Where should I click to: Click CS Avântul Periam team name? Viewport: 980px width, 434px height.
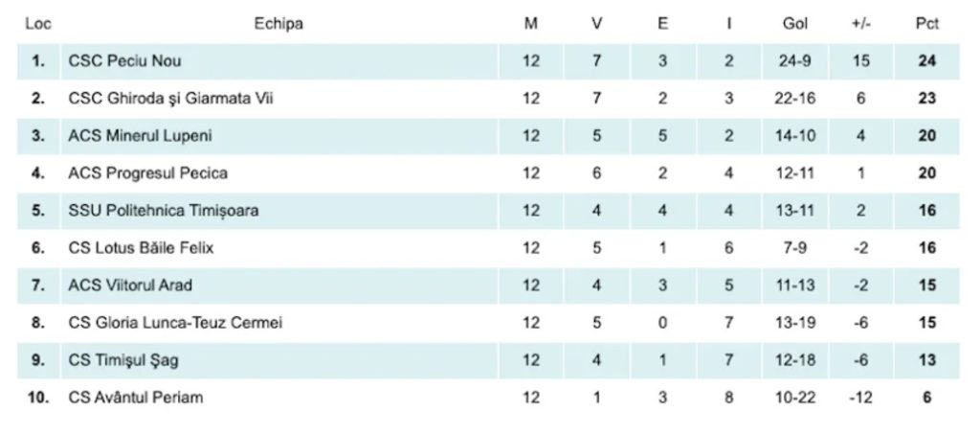click(x=135, y=398)
